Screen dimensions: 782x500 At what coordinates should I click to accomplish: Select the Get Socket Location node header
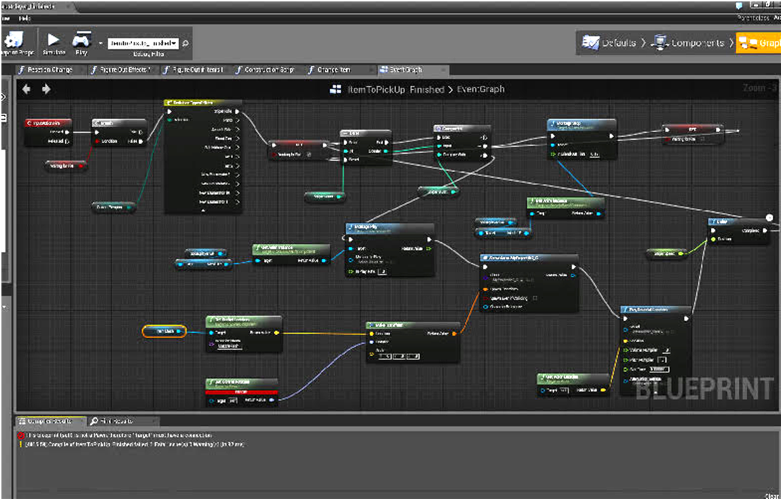pos(244,320)
